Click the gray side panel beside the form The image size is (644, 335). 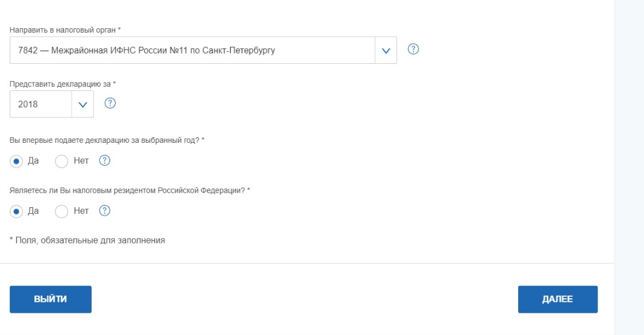[x=629, y=167]
